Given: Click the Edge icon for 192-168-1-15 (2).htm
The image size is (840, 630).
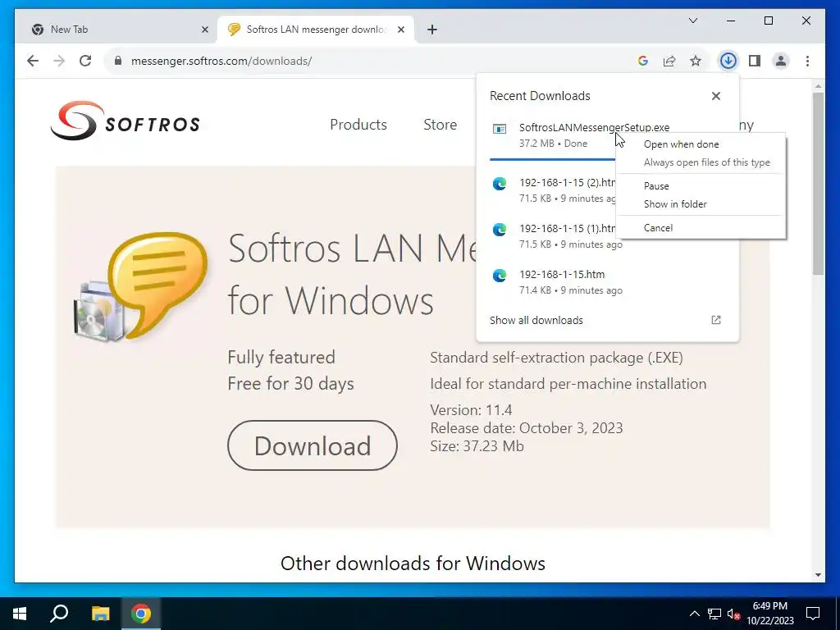Looking at the screenshot, I should coord(500,185).
